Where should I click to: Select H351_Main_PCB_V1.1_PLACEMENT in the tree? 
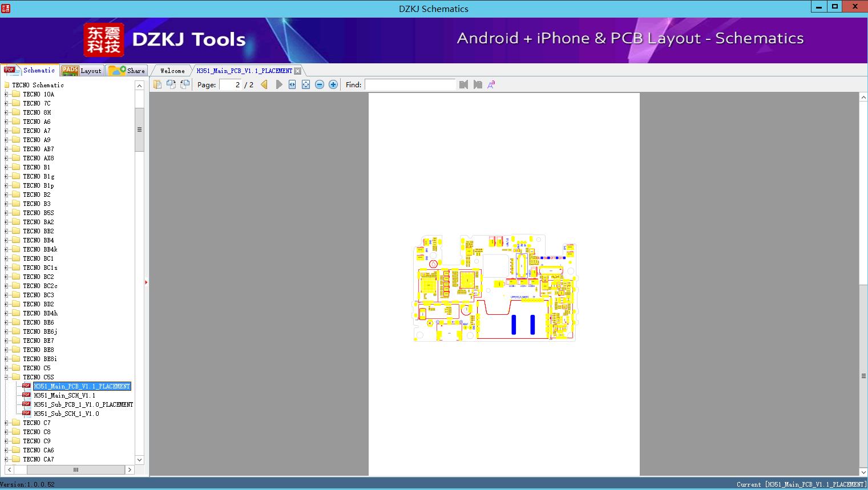coord(82,386)
